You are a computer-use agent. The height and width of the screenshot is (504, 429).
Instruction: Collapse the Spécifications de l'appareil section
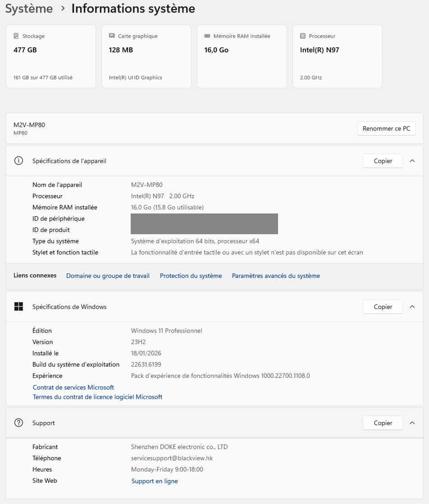412,161
